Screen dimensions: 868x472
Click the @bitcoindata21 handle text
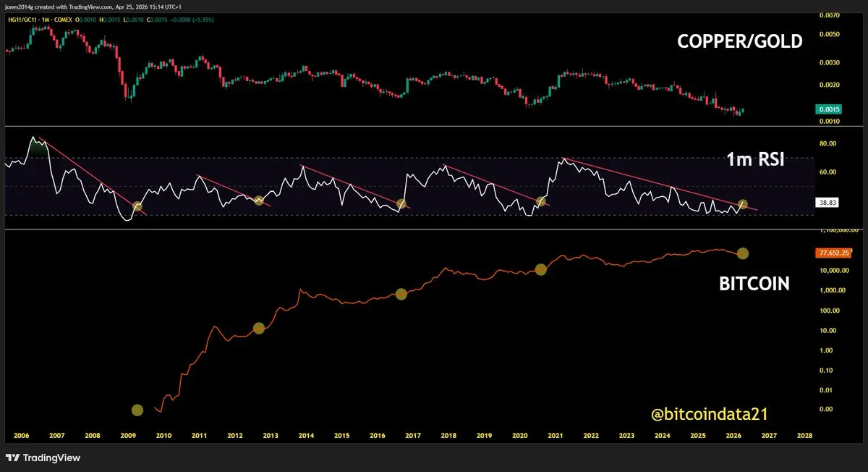[x=709, y=414]
